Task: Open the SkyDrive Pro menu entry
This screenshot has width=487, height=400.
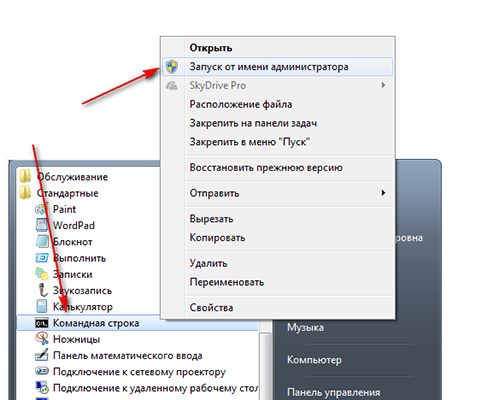Action: pos(278,86)
